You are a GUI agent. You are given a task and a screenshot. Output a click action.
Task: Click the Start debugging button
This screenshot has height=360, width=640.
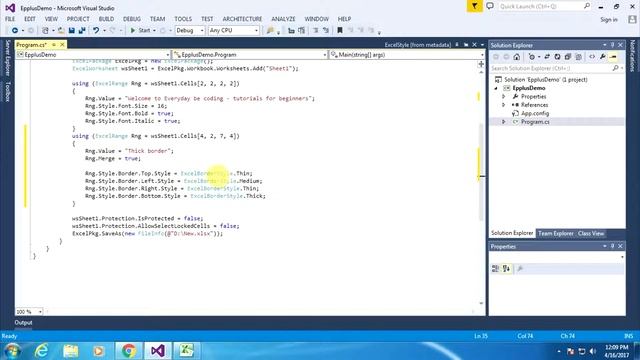(x=140, y=31)
